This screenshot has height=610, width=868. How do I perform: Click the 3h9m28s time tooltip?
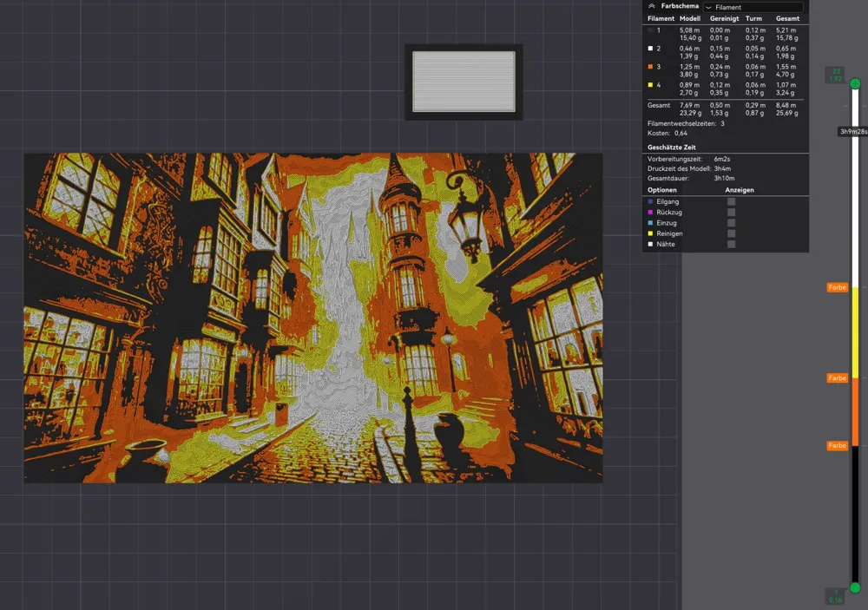(853, 132)
